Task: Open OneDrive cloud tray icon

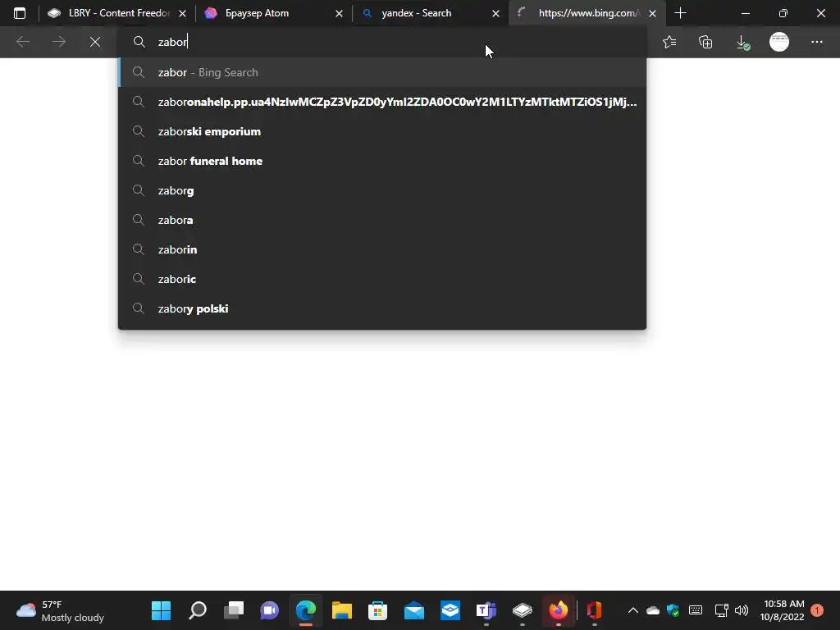Action: (652, 610)
